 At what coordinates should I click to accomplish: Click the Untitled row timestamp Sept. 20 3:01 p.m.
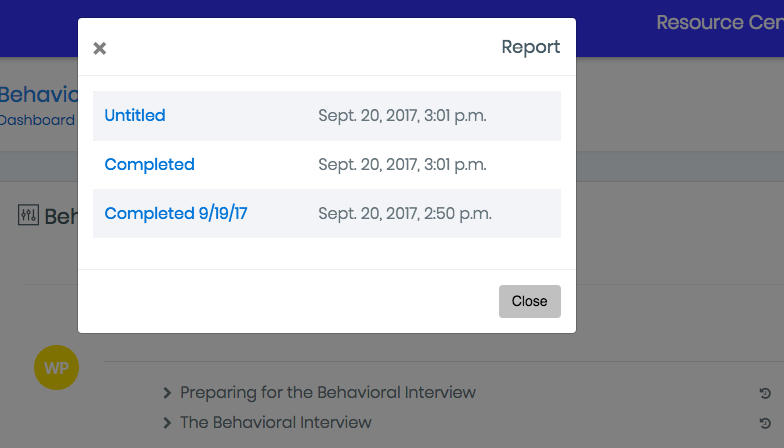402,116
